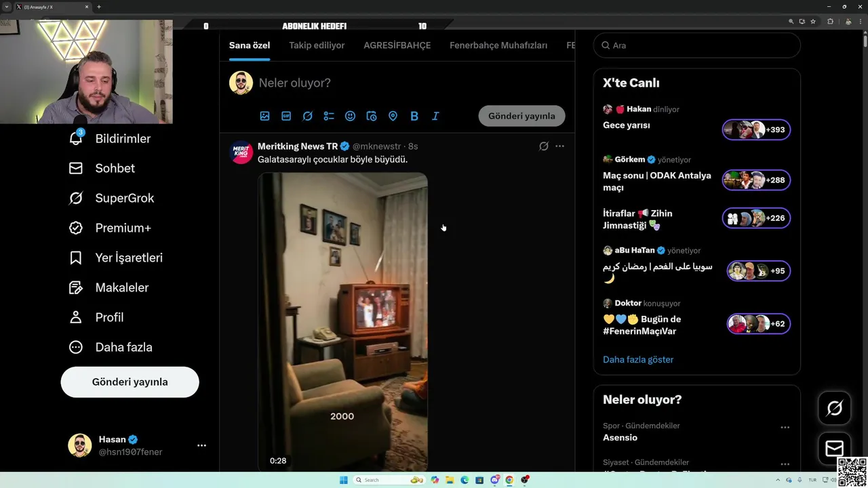Open Chrome profile avatar
This screenshot has height=488, width=868.
coord(848,21)
